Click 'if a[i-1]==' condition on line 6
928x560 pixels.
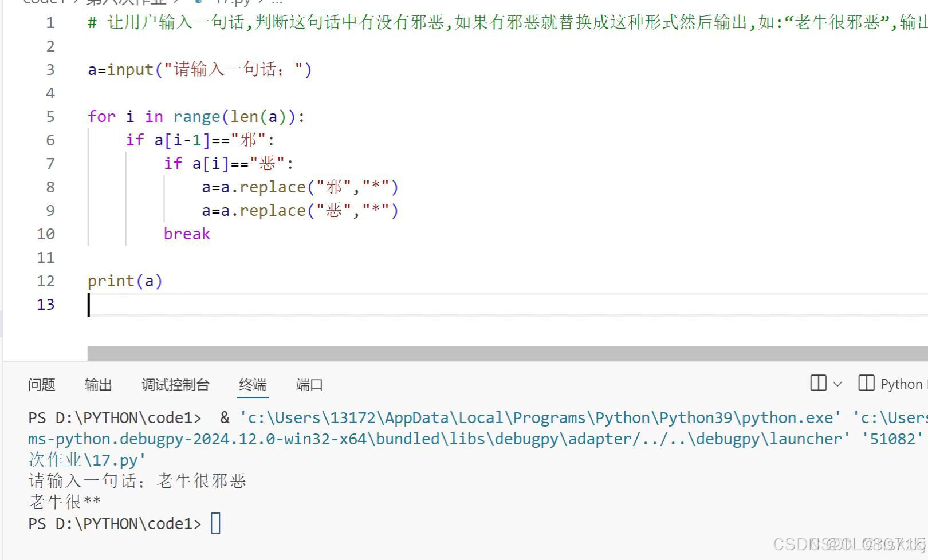coord(200,140)
